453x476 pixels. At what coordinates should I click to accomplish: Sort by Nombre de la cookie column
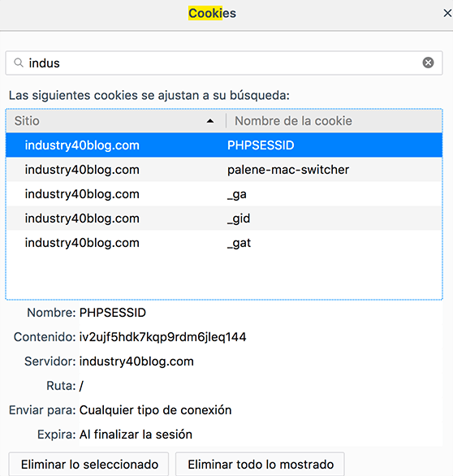coord(334,121)
